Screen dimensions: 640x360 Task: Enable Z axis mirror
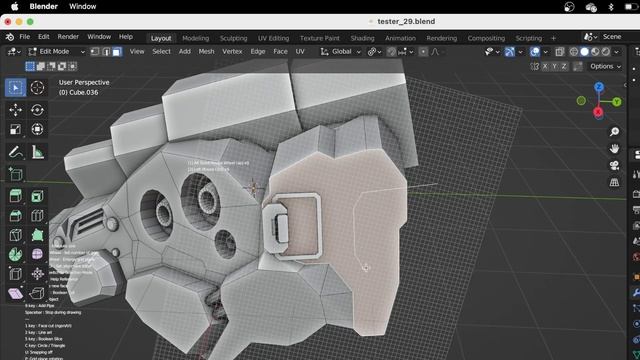coord(564,66)
